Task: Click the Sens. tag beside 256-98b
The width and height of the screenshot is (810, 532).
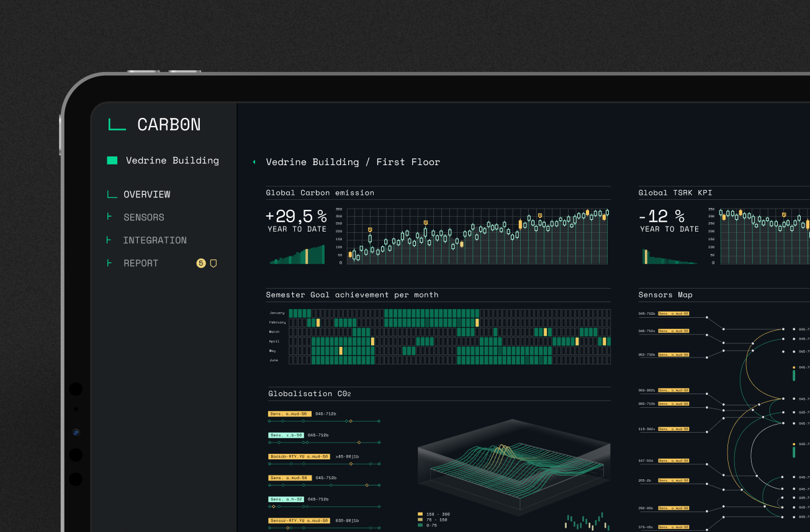Action: [x=674, y=508]
